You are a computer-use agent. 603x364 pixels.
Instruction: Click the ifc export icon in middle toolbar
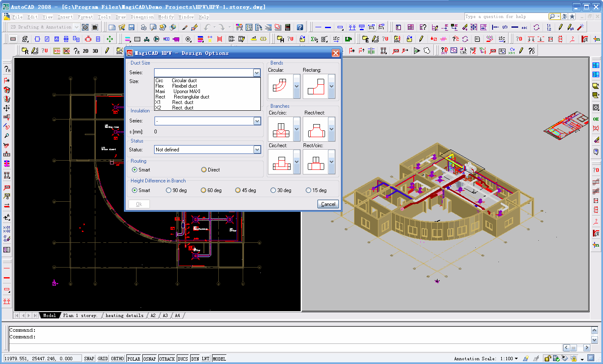click(336, 39)
